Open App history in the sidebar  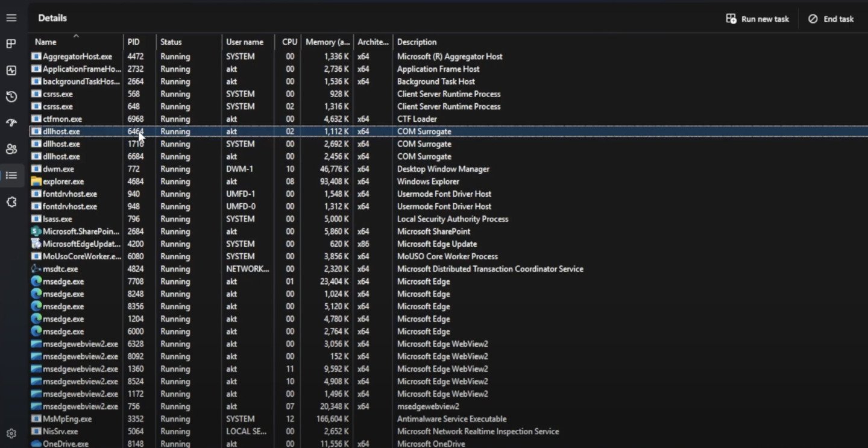pos(11,96)
